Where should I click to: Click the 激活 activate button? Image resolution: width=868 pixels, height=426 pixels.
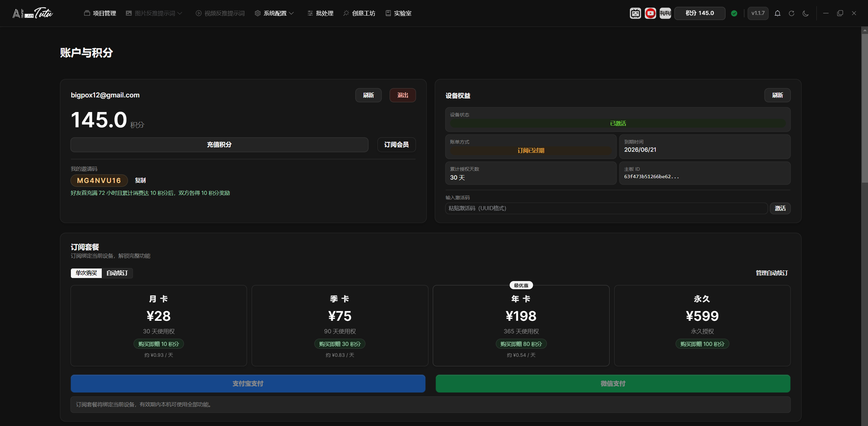click(x=780, y=208)
